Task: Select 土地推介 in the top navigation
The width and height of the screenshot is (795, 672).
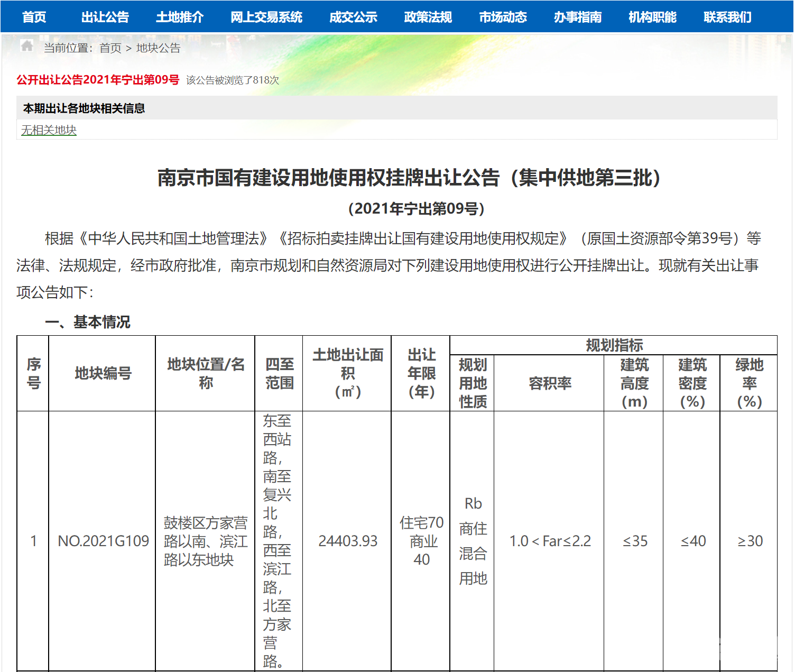Action: coord(180,16)
